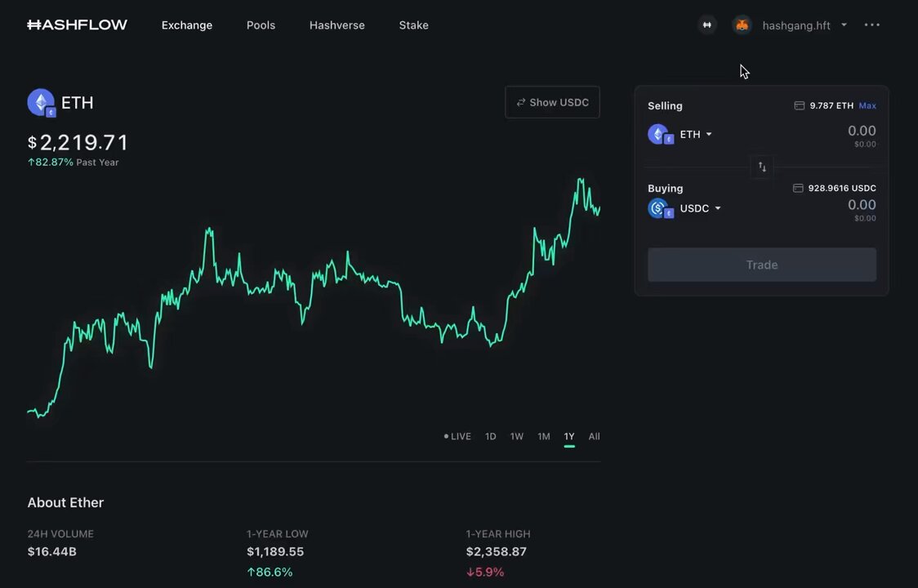Click the Trade button
The width and height of the screenshot is (918, 588).
tap(762, 265)
